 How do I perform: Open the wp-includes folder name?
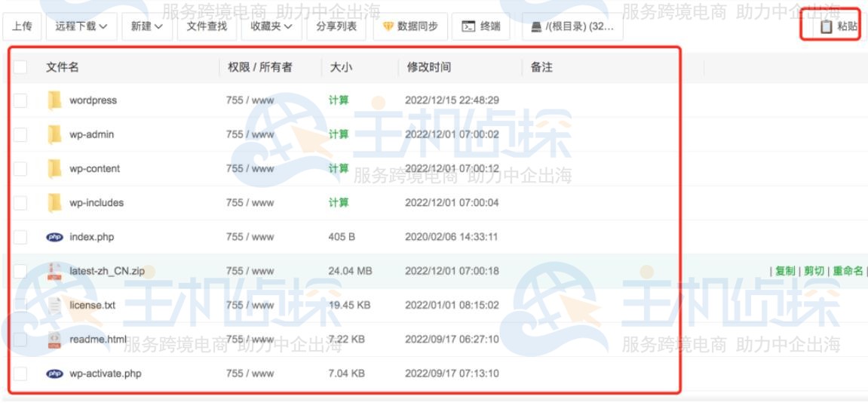(97, 203)
